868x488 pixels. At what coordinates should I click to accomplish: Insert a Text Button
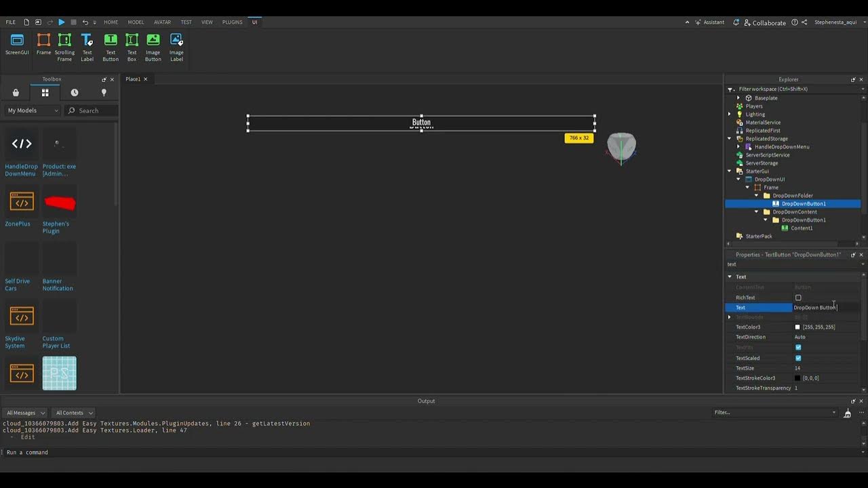click(x=111, y=47)
